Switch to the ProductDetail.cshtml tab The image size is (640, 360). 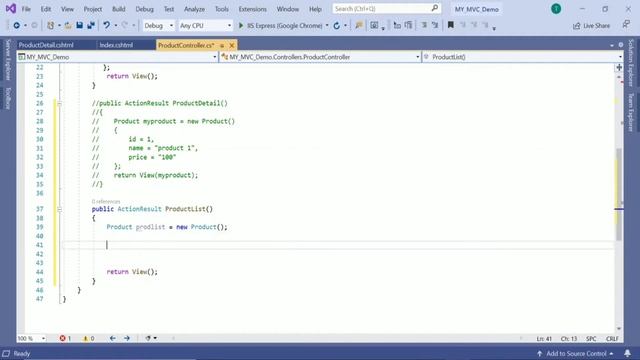click(x=46, y=45)
